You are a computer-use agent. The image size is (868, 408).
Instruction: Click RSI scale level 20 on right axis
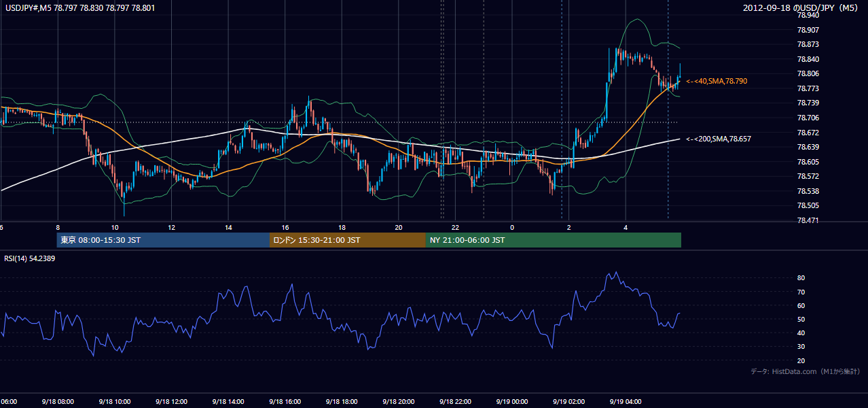[801, 360]
